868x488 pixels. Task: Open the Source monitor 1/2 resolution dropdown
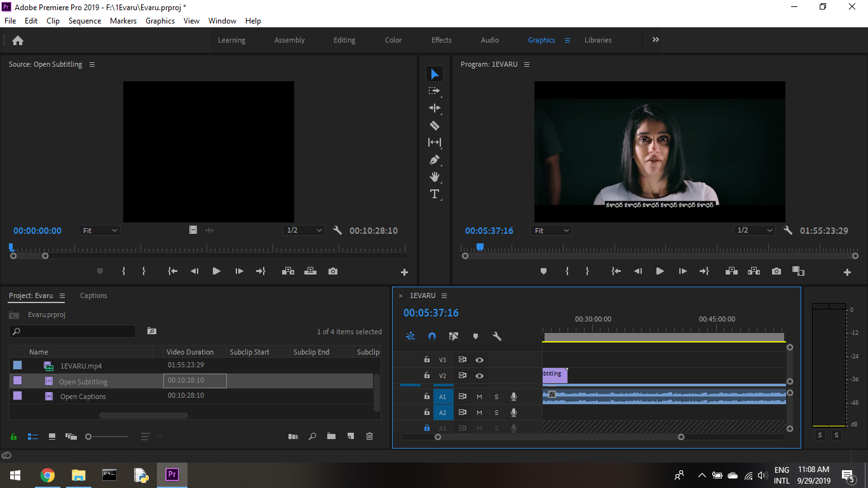pyautogui.click(x=304, y=231)
